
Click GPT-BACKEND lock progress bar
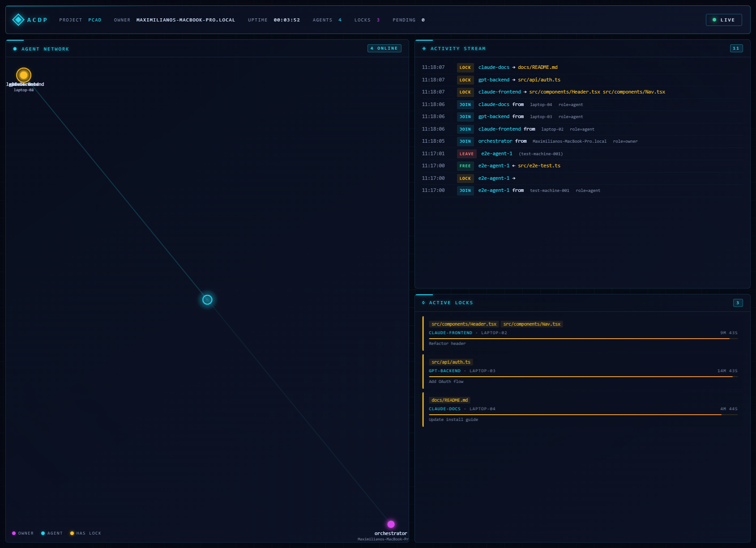[x=583, y=377]
